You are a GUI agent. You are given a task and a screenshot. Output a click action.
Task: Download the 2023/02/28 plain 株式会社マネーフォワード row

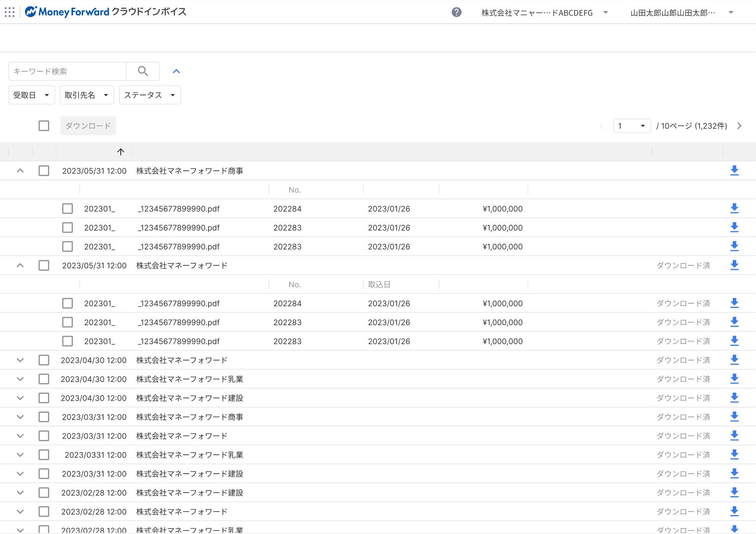pos(734,512)
